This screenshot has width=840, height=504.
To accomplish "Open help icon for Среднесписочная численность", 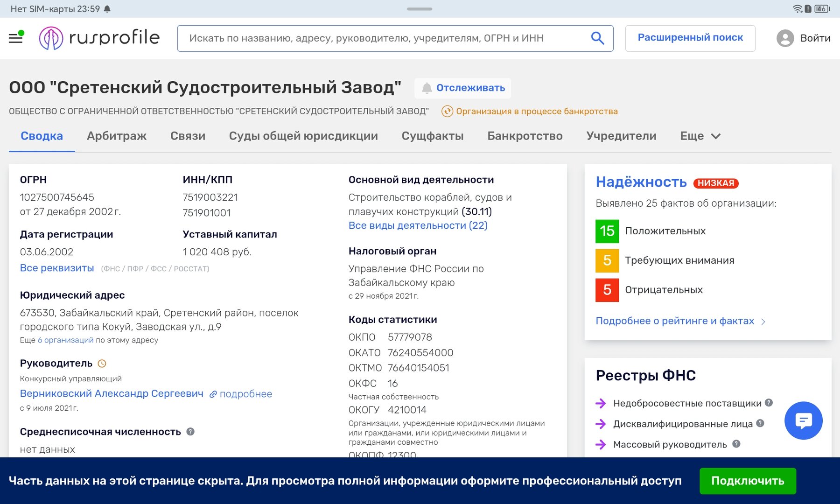I will (190, 432).
